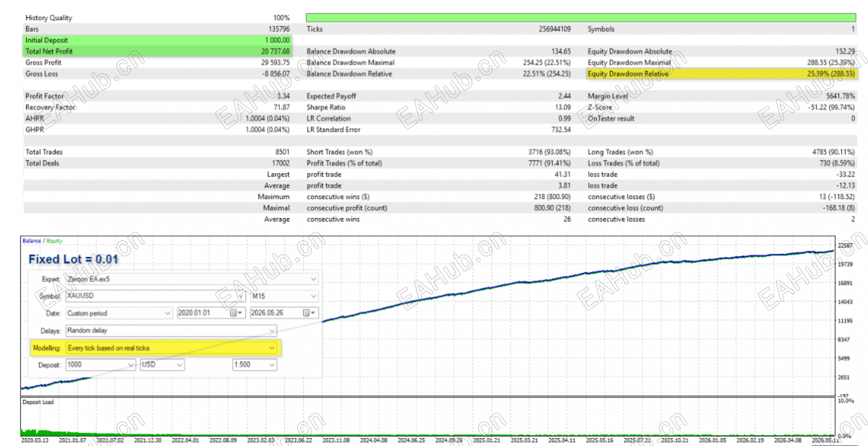The width and height of the screenshot is (868, 446).
Task: Expand the Expert dropdown showing Zerqon EA.ex5
Action: (191, 279)
